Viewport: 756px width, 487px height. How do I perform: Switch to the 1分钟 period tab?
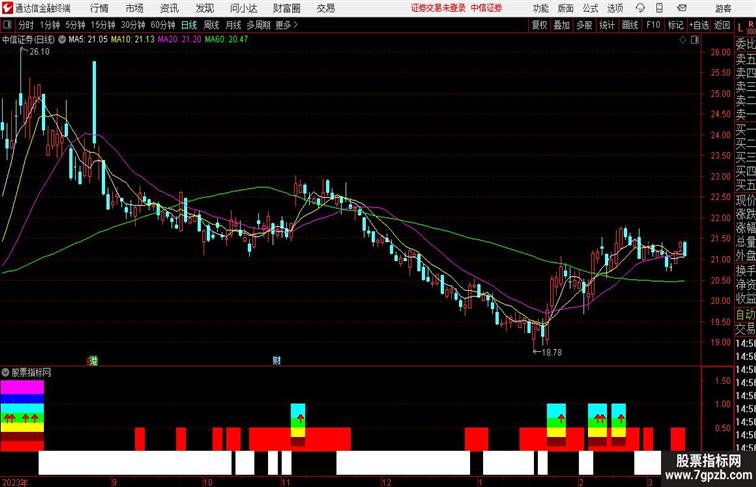[50, 25]
